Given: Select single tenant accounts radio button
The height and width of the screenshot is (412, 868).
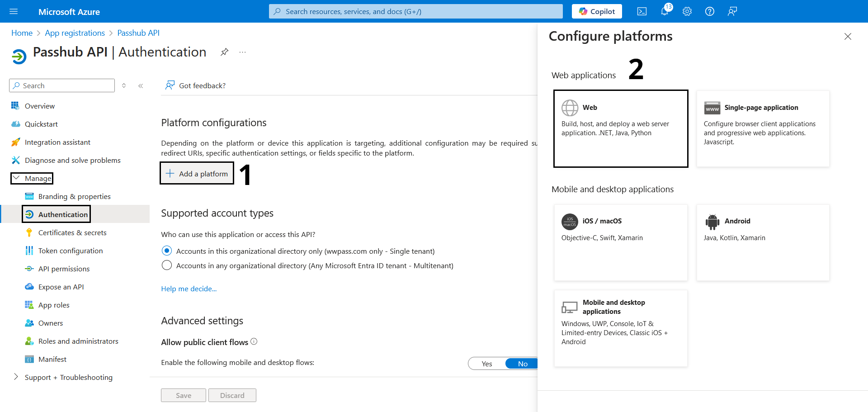Looking at the screenshot, I should tap(167, 251).
